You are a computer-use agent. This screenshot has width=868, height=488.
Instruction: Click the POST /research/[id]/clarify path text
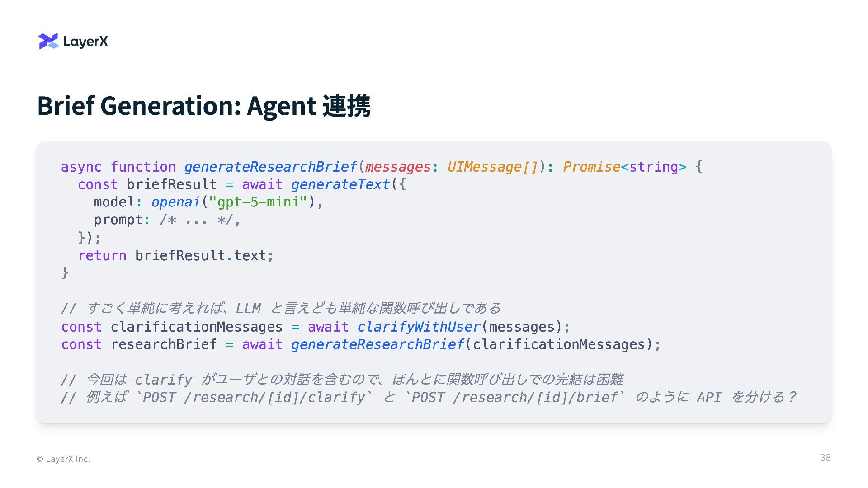(257, 397)
